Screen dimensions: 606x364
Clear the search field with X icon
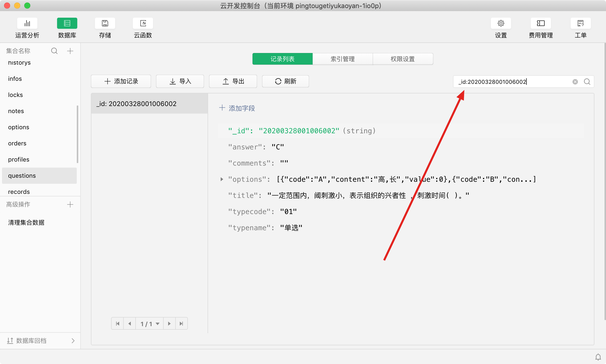pos(575,82)
